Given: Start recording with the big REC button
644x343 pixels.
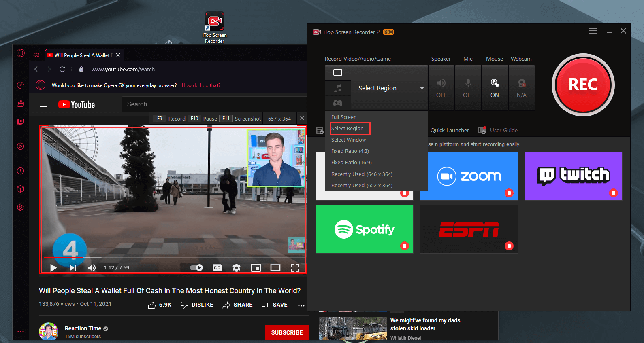Looking at the screenshot, I should [x=583, y=85].
